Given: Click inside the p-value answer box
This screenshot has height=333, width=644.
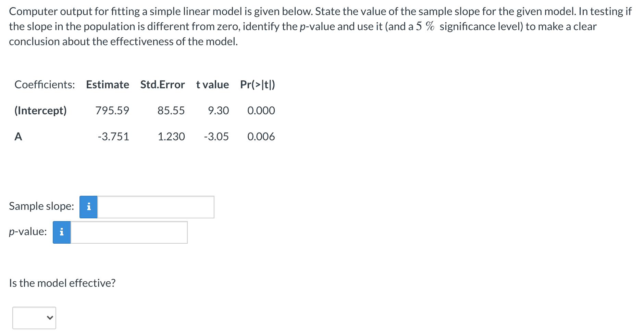Looking at the screenshot, I should click(129, 232).
